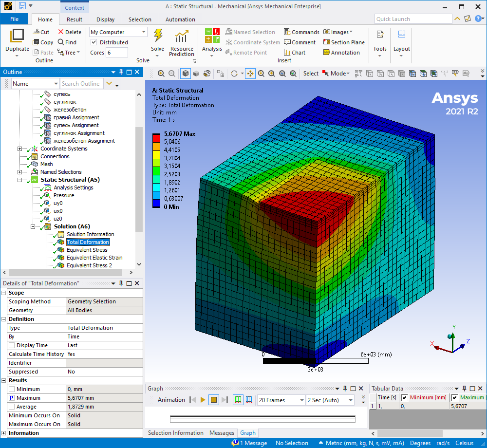487x448 pixels.
Task: Toggle Minimum [mm] column checkbox in Tabular Data
Action: [x=404, y=397]
